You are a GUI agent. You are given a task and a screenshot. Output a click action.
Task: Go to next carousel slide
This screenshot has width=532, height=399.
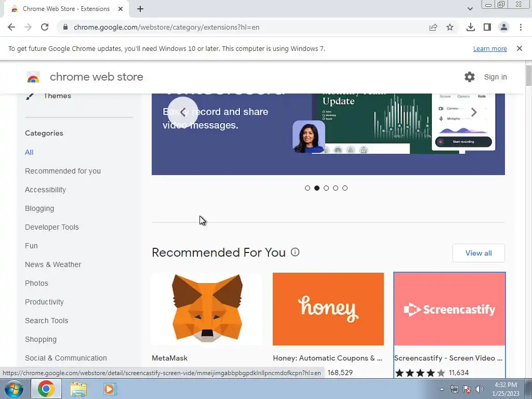tap(474, 112)
